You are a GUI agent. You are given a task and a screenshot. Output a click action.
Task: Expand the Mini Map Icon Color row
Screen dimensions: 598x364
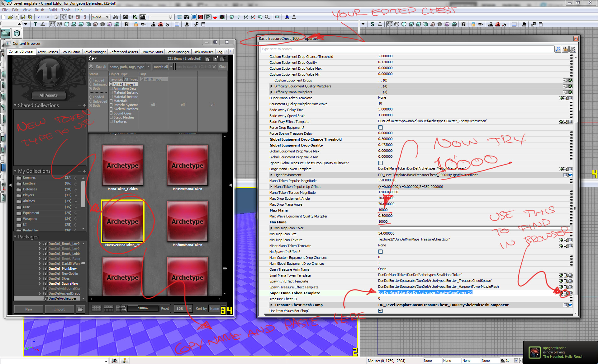point(271,228)
